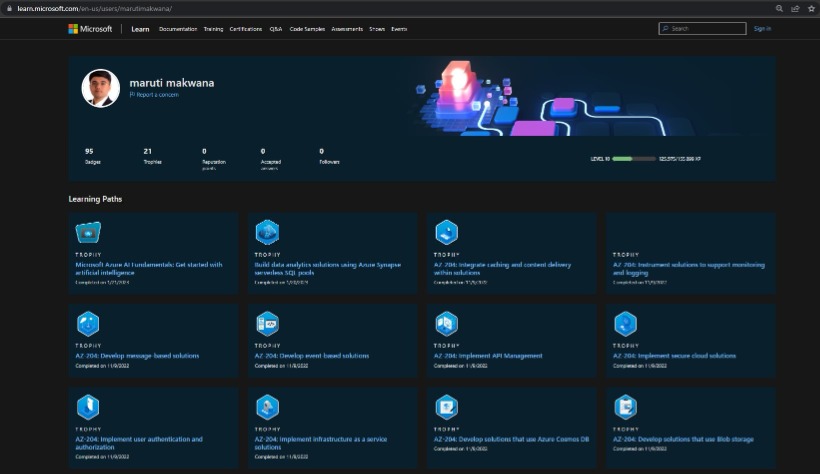This screenshot has height=474, width=820.
Task: Open AZ-204 Develop event-based solutions link
Action: 312,356
